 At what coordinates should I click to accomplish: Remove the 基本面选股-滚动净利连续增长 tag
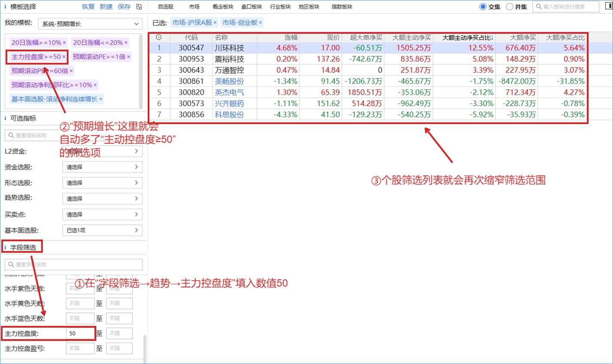tap(101, 99)
